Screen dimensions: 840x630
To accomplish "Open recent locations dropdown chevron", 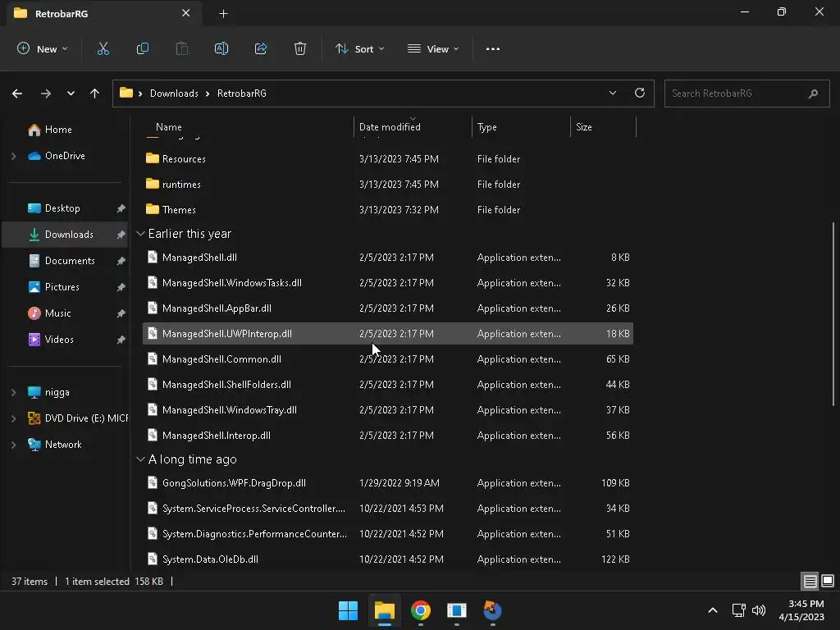I will (71, 94).
